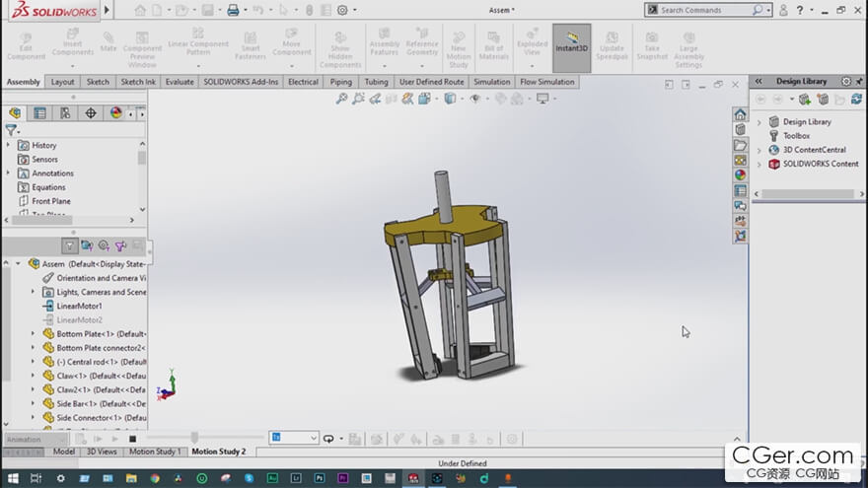Open the FeatureManager Design Tree tab
This screenshot has width=868, height=488.
(15, 113)
